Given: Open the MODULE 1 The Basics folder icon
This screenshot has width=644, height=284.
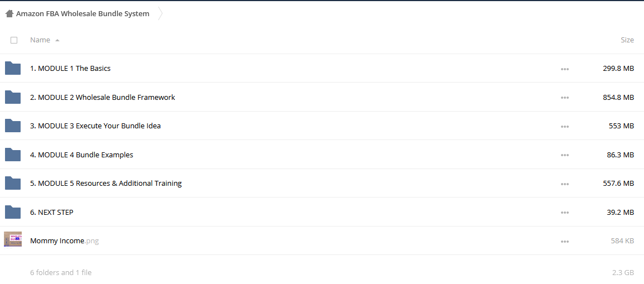Looking at the screenshot, I should coord(13,68).
